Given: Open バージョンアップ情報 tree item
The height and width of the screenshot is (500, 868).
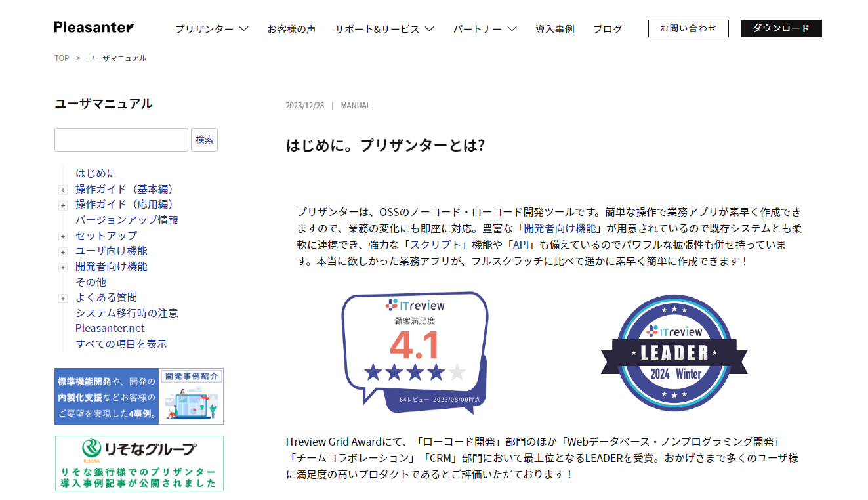Looking at the screenshot, I should [x=127, y=220].
